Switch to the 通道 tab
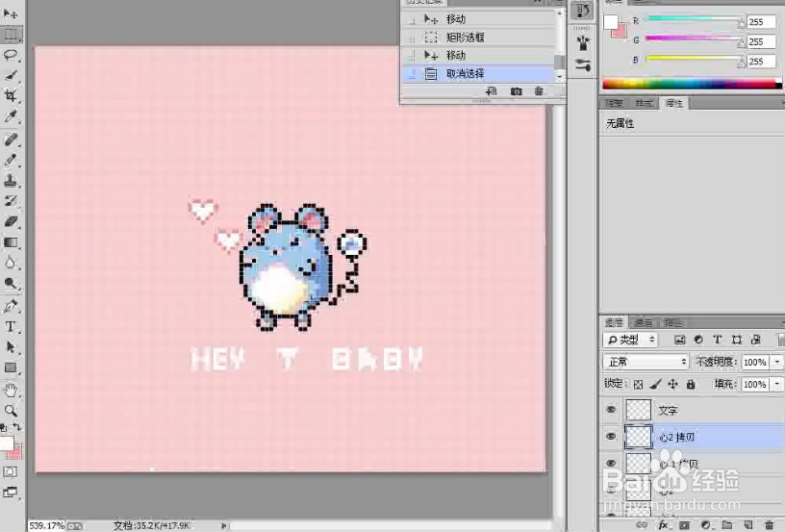Screen dimensions: 785x532 point(644,322)
